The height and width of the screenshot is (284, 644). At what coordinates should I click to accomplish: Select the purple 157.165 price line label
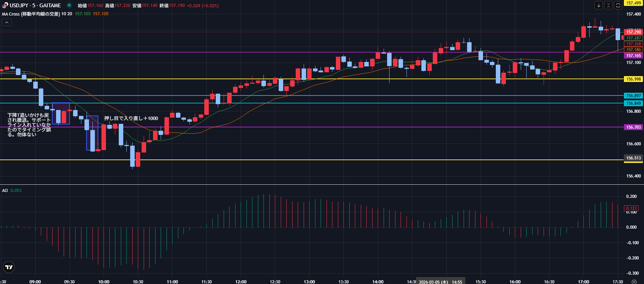(x=633, y=56)
